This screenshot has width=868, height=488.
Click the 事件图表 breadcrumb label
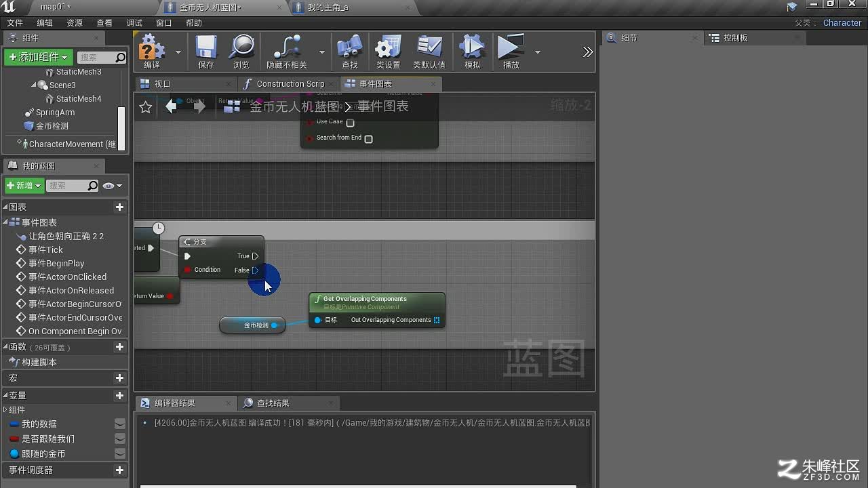[x=383, y=106]
